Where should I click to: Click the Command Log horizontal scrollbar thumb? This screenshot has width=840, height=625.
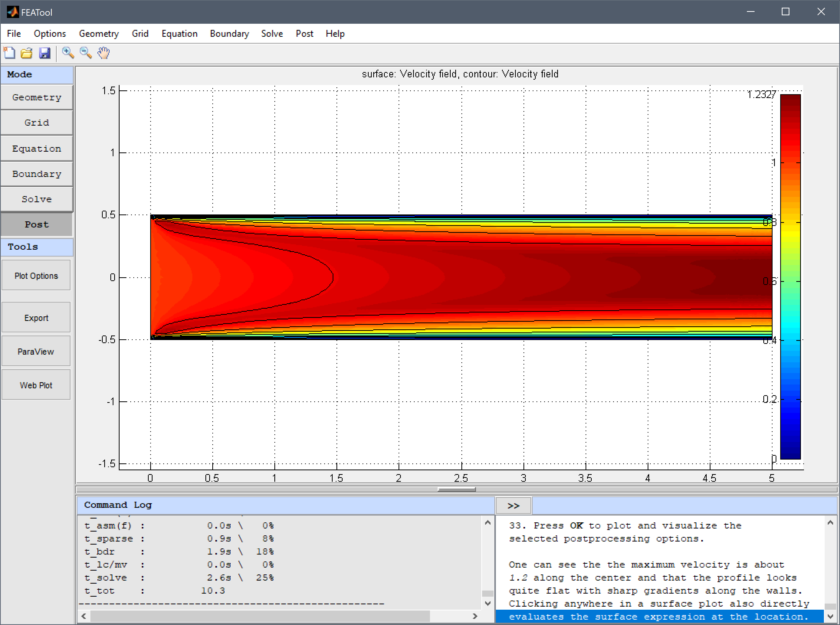point(260,616)
